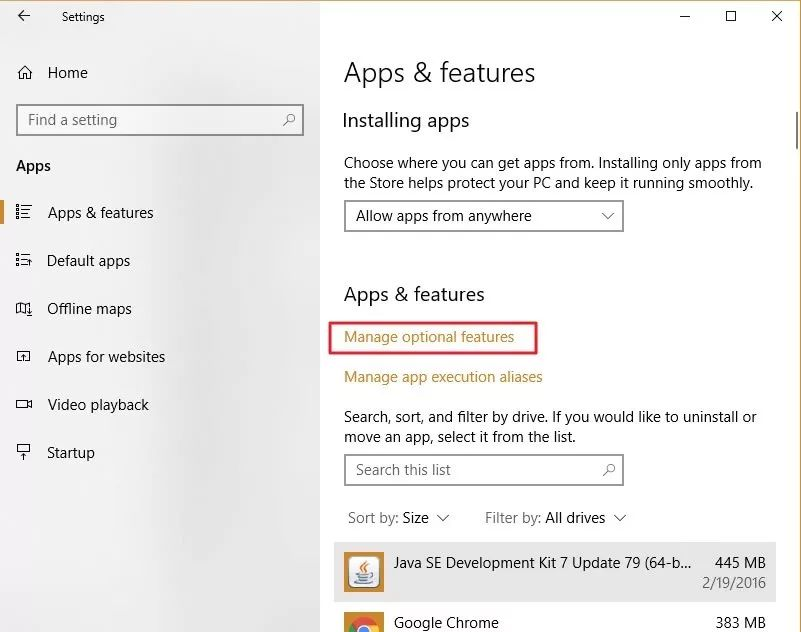801x632 pixels.
Task: Click the Java app icon
Action: pyautogui.click(x=364, y=572)
